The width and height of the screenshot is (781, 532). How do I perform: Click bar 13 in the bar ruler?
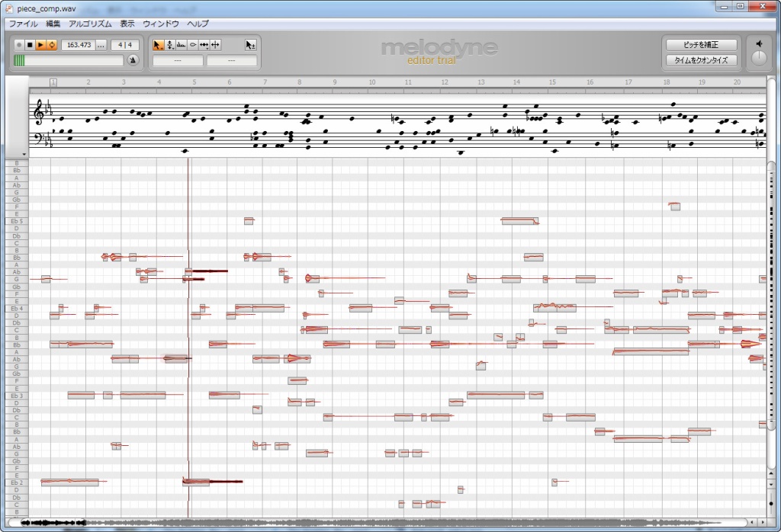click(481, 82)
